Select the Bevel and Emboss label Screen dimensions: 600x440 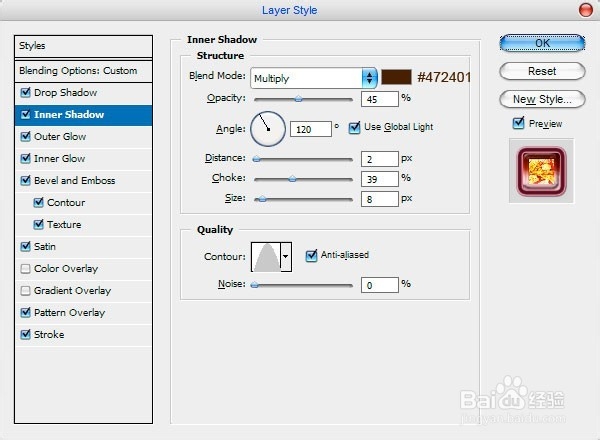pyautogui.click(x=75, y=181)
